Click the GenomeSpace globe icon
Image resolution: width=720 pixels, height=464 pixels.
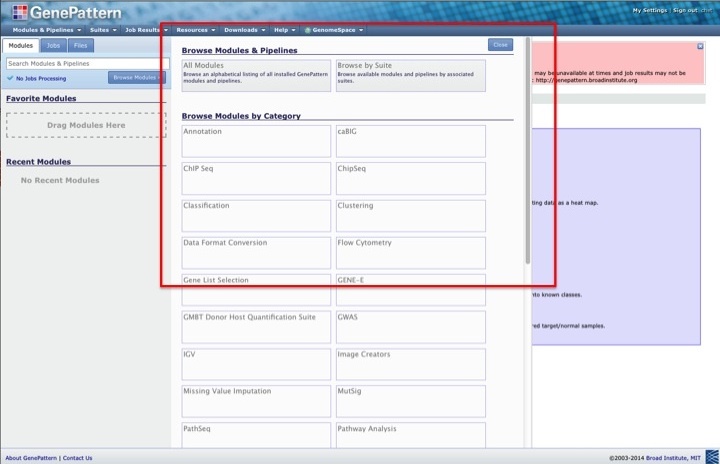click(308, 30)
